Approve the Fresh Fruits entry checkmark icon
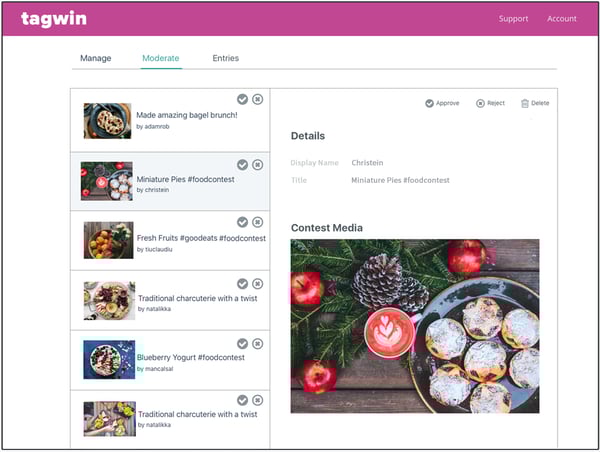Image resolution: width=600 pixels, height=452 pixels. pyautogui.click(x=242, y=222)
